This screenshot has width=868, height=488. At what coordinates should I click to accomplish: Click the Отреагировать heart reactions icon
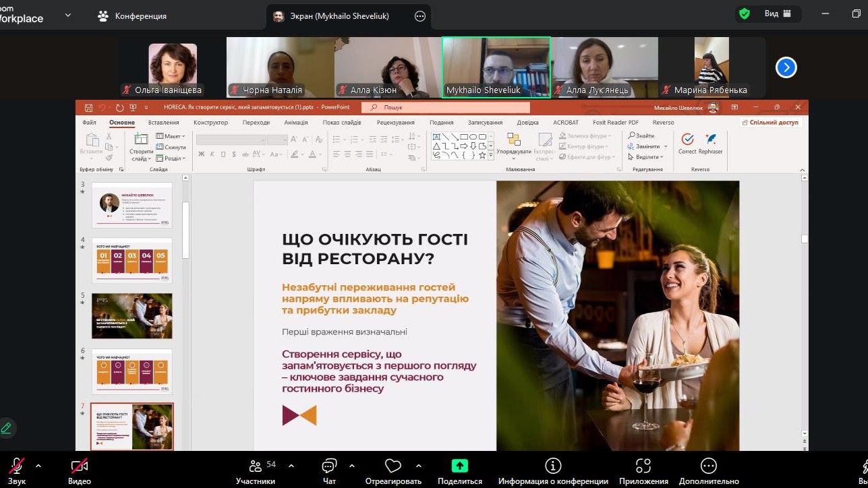[393, 466]
